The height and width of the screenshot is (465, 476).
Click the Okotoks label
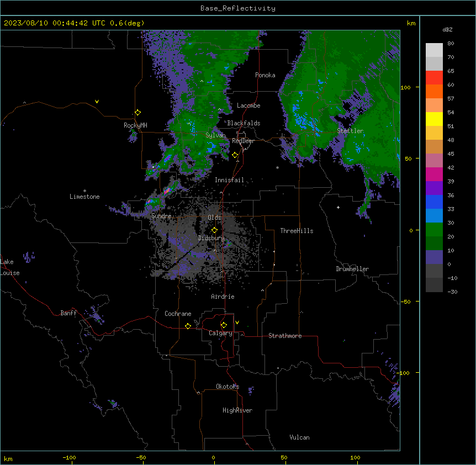click(228, 387)
